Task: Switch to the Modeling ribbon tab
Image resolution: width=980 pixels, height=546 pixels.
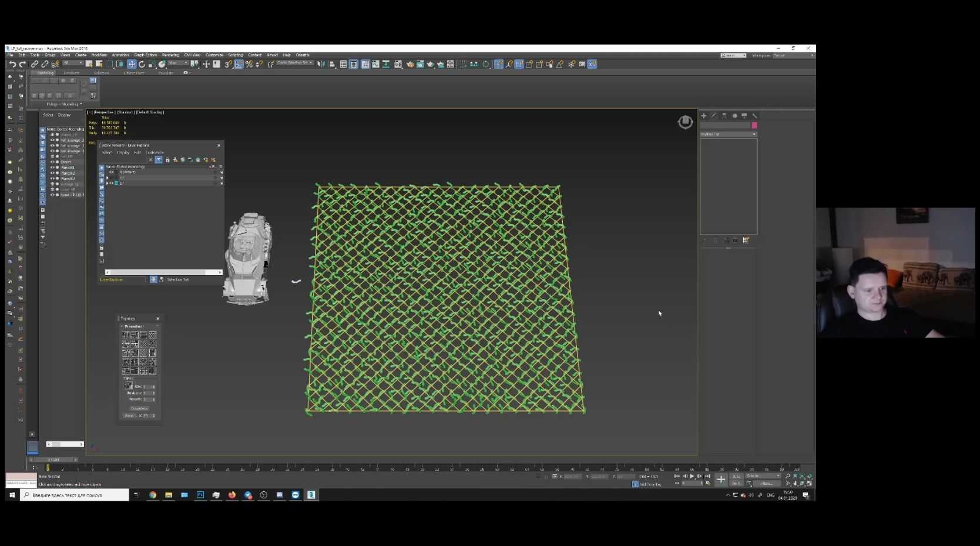Action: coord(45,73)
